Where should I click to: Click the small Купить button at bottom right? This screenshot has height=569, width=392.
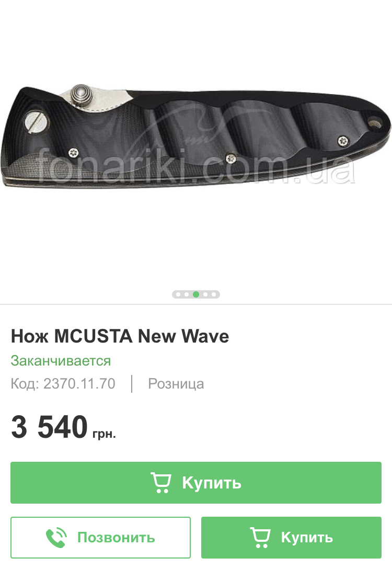291,538
